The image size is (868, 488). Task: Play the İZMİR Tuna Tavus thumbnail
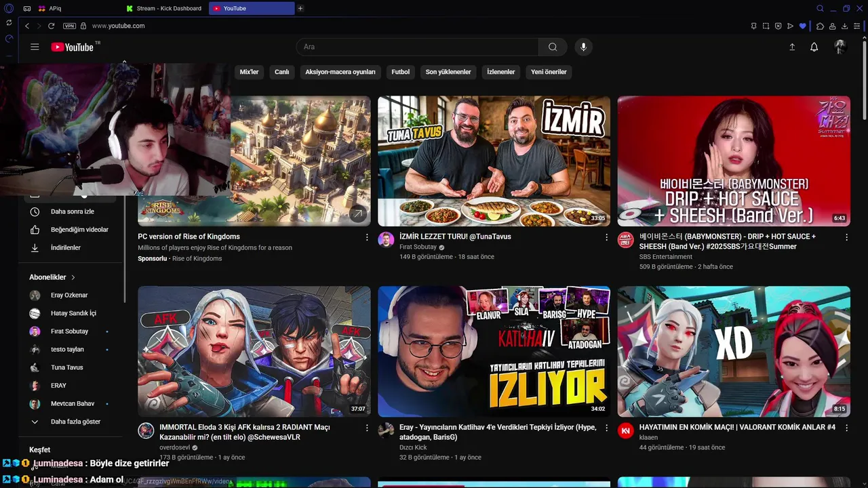(x=494, y=161)
